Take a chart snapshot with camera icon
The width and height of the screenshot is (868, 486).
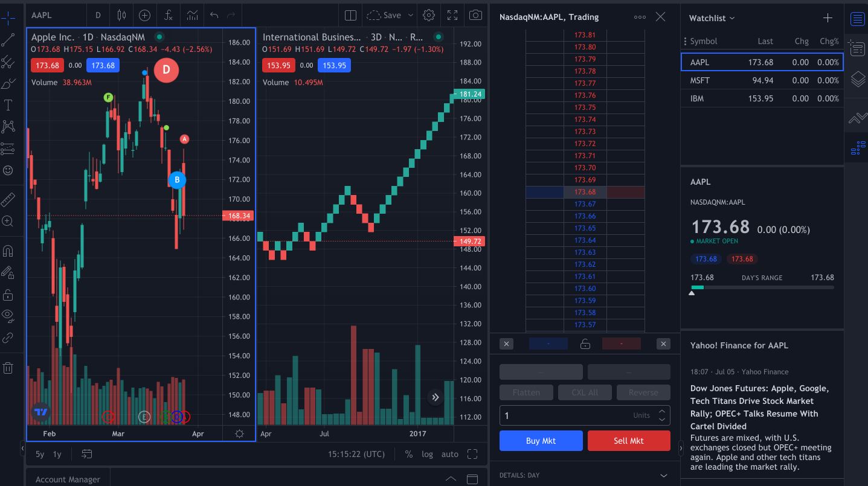(x=475, y=15)
